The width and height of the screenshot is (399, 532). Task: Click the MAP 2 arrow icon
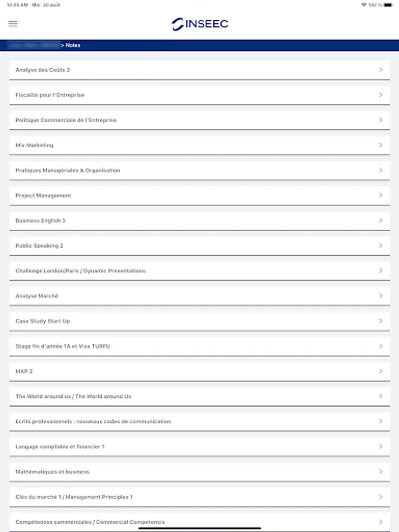click(x=381, y=371)
